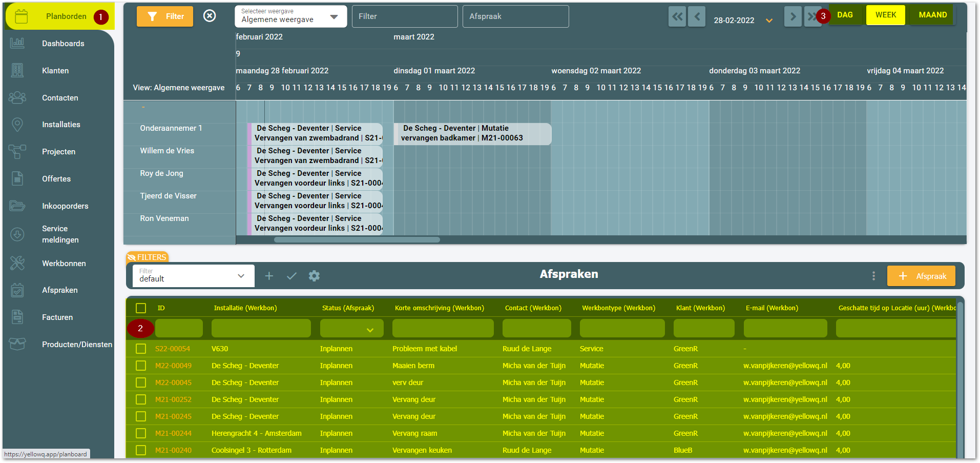Switch to WEEK view

(886, 15)
